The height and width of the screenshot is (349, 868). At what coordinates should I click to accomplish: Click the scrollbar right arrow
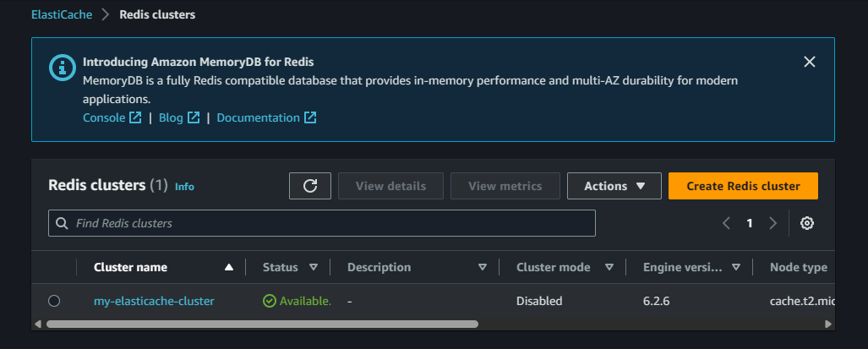(828, 324)
